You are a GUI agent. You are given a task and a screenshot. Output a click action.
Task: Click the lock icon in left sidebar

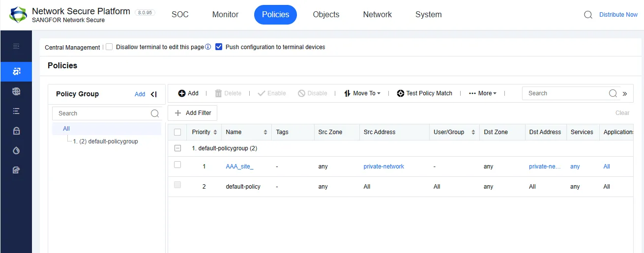point(16,131)
